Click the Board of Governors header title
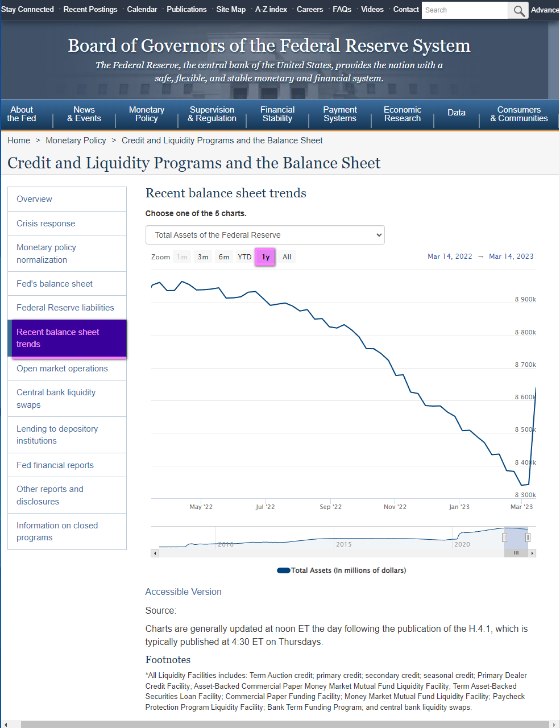Screen dimensions: 560x728 pos(269,45)
